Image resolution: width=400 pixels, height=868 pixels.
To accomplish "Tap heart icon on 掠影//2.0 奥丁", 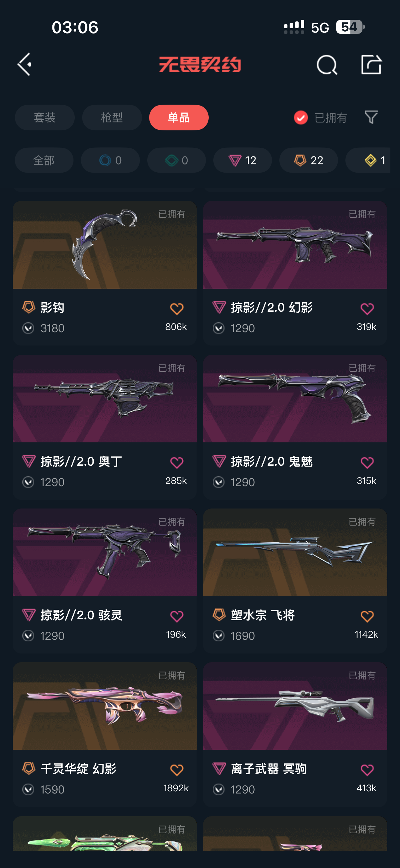I will point(176,463).
